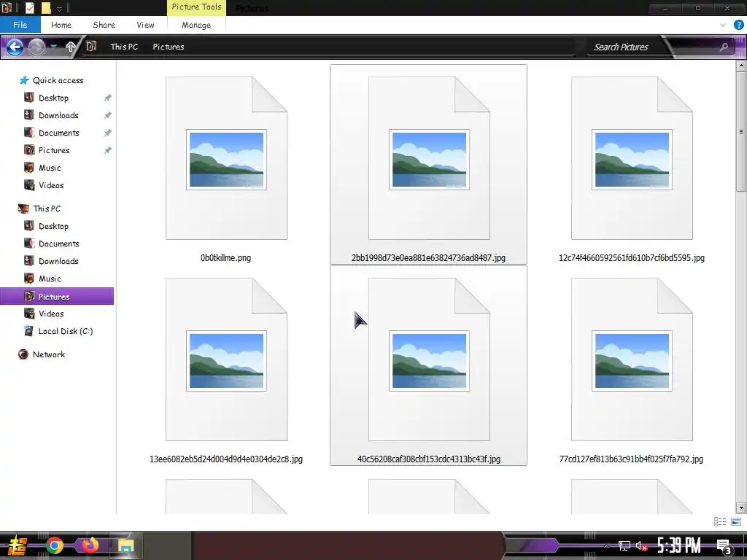
Task: Open Downloads under This PC
Action: [58, 262]
